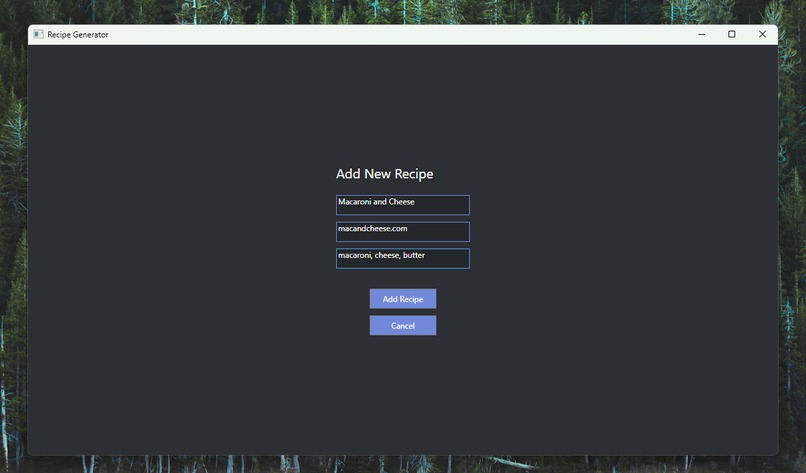The height and width of the screenshot is (473, 806).
Task: Minimize the Recipe Generator window
Action: pyautogui.click(x=702, y=34)
